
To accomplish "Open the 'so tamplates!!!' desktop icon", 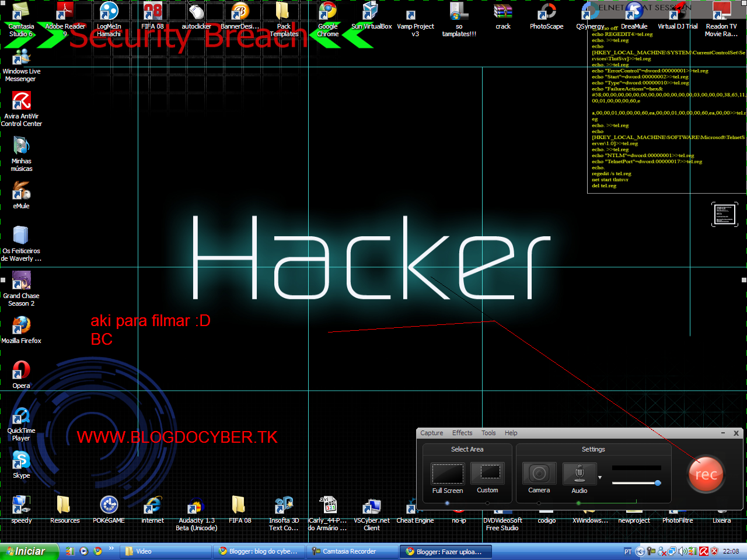I will click(x=459, y=19).
